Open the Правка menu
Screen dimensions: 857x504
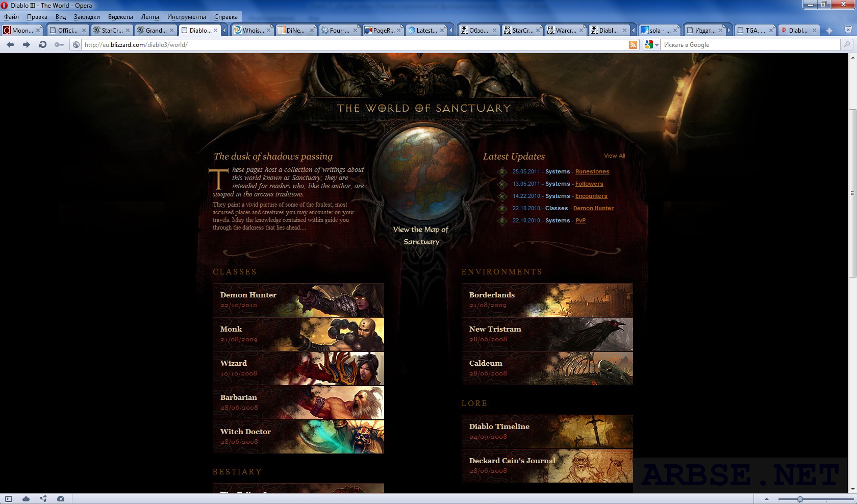pyautogui.click(x=37, y=17)
